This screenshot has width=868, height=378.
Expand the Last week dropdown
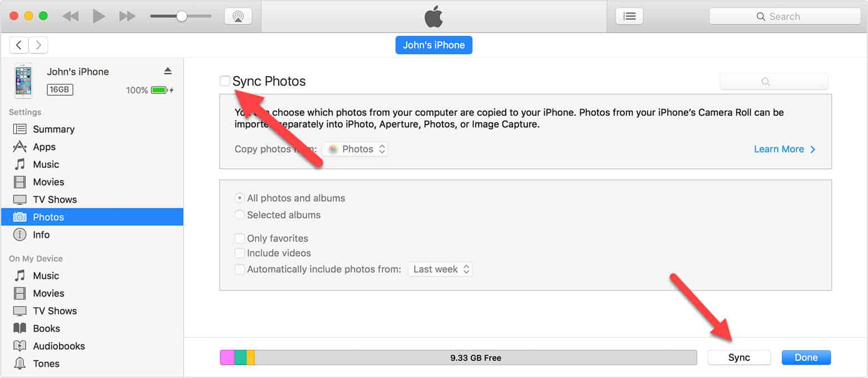440,269
